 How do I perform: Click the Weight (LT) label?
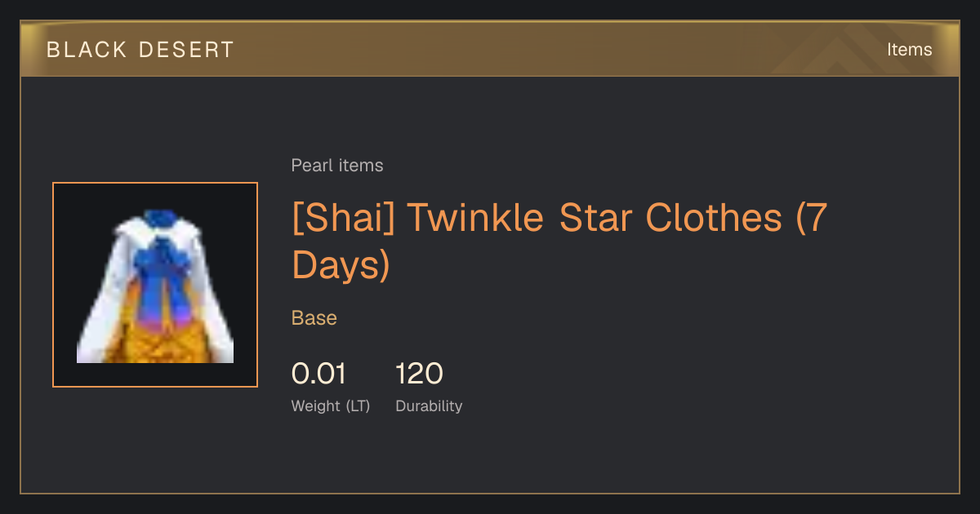[331, 406]
